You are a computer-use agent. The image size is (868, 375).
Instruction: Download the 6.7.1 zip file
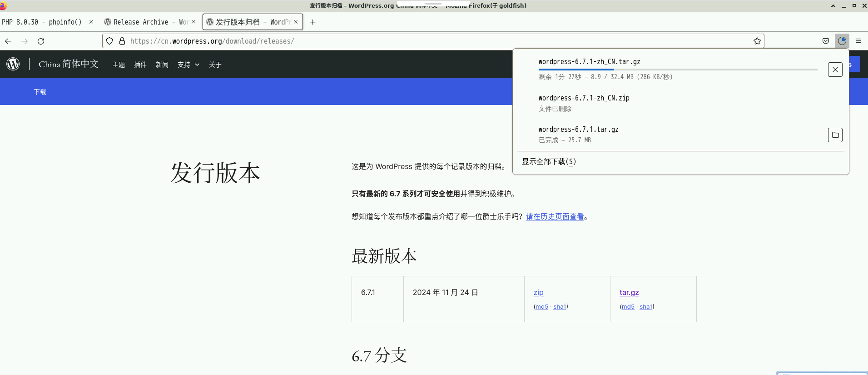point(539,292)
